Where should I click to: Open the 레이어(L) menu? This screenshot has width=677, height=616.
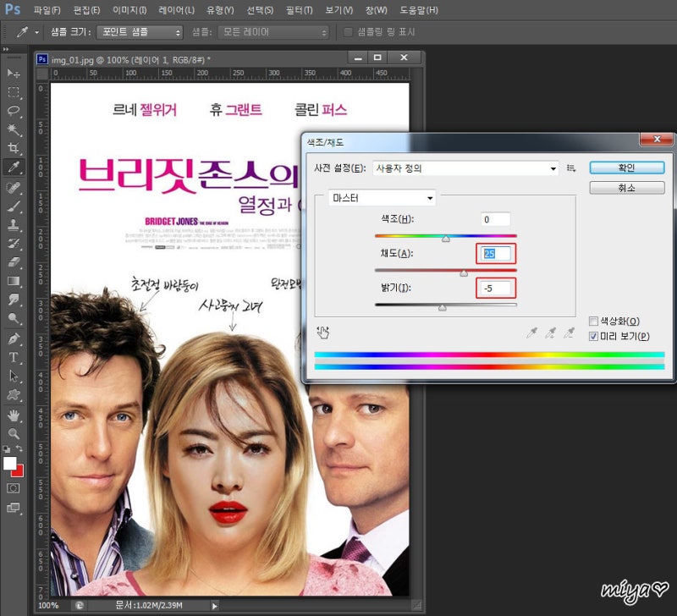point(177,10)
